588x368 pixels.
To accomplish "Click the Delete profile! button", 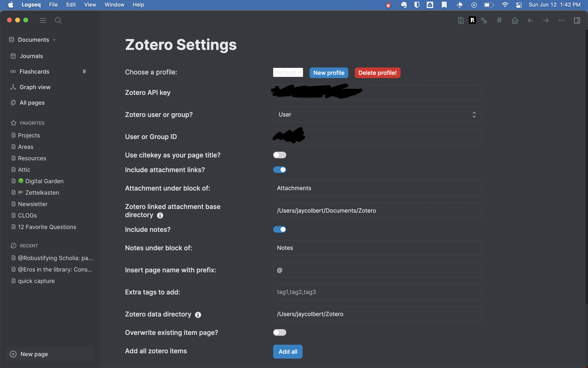I will [377, 73].
